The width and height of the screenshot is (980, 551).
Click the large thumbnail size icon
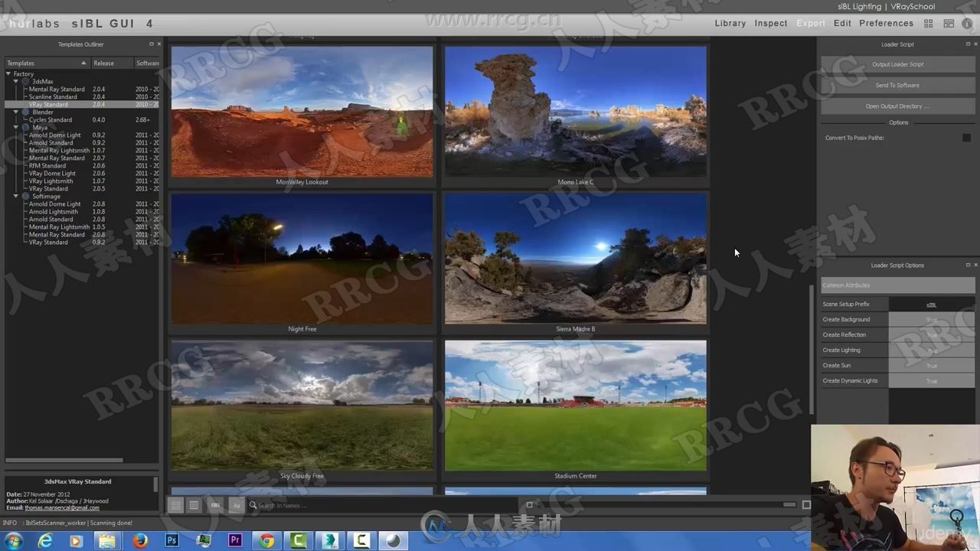tap(806, 505)
